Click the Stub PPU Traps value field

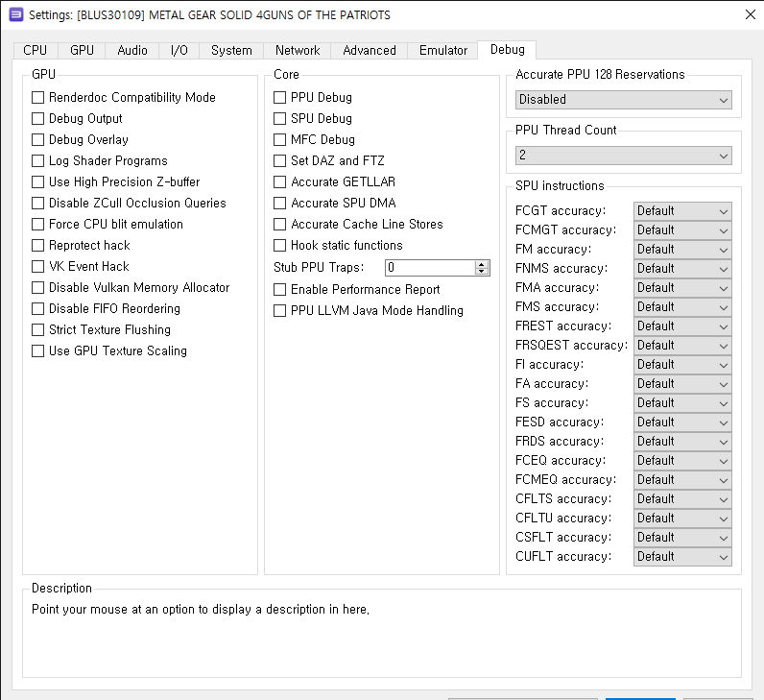(430, 268)
